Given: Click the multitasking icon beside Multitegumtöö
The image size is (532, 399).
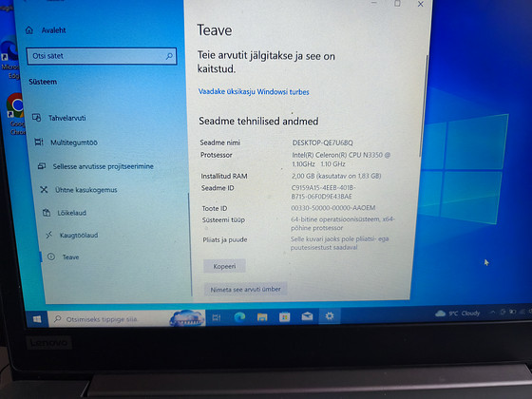Looking at the screenshot, I should tap(39, 142).
